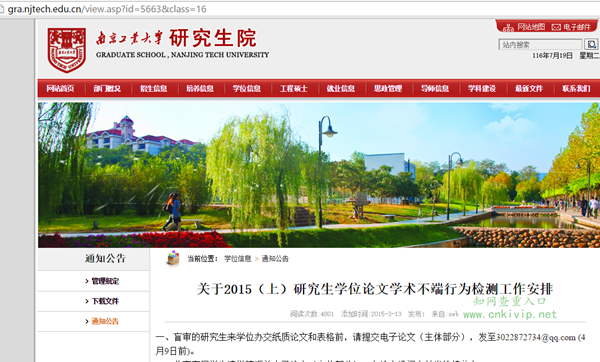The width and height of the screenshot is (600, 362).
Task: Click the arrow beside 管理规定
Action: click(87, 281)
